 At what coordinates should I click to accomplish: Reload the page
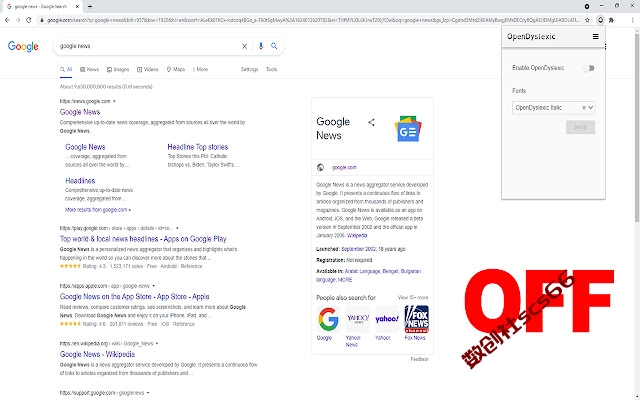click(x=29, y=20)
